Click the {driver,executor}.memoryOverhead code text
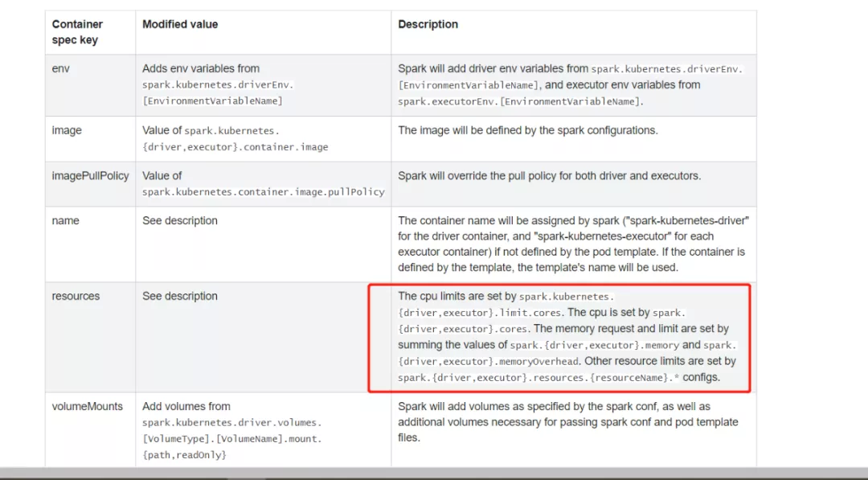Viewport: 868px width, 480px height. [489, 362]
